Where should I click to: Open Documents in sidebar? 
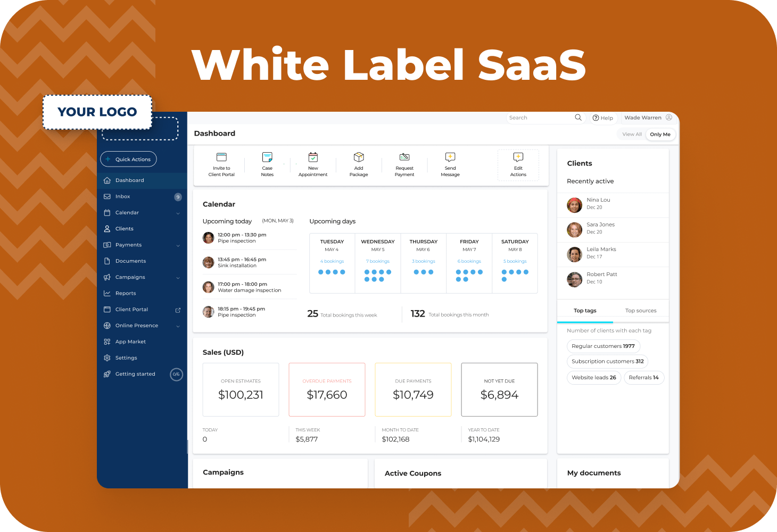click(142, 261)
